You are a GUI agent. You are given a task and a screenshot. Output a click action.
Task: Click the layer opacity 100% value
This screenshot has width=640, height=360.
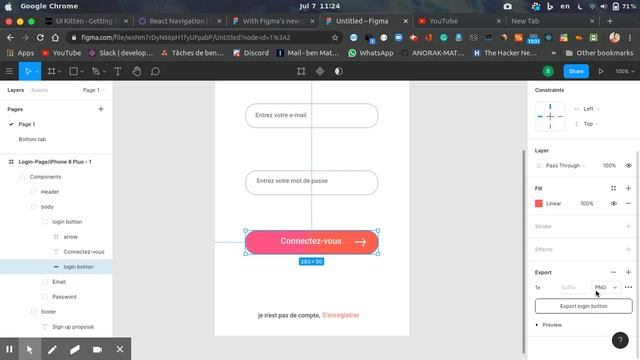click(609, 165)
